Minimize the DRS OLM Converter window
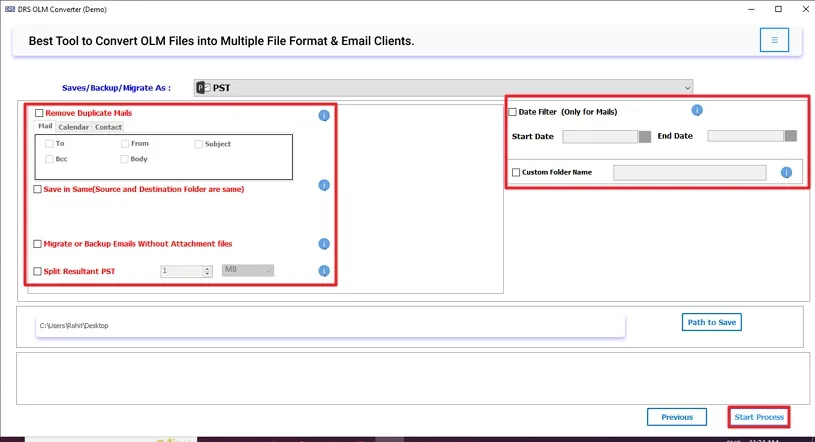Viewport: 815px width, 442px height. (x=751, y=9)
